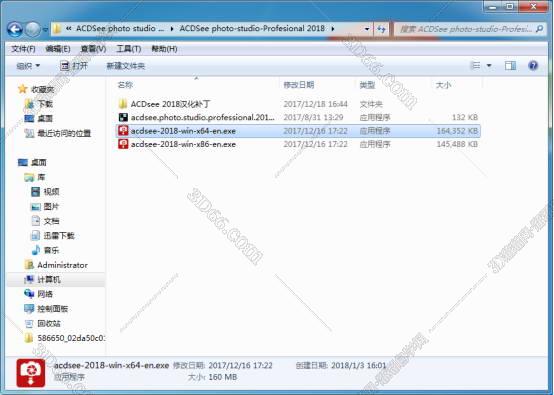Toggle the preview pane icon
The image size is (554, 395).
(510, 65)
